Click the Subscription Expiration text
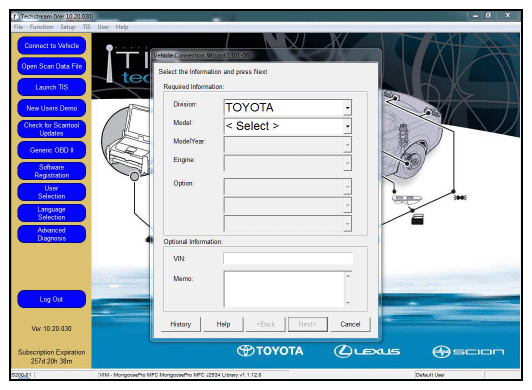This screenshot has width=532, height=390. (52, 352)
